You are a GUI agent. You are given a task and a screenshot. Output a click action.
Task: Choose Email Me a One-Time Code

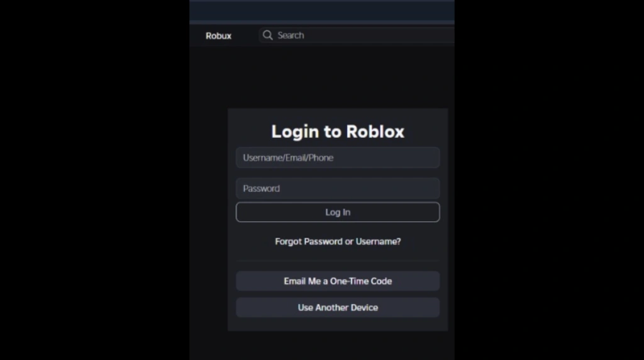pos(338,281)
